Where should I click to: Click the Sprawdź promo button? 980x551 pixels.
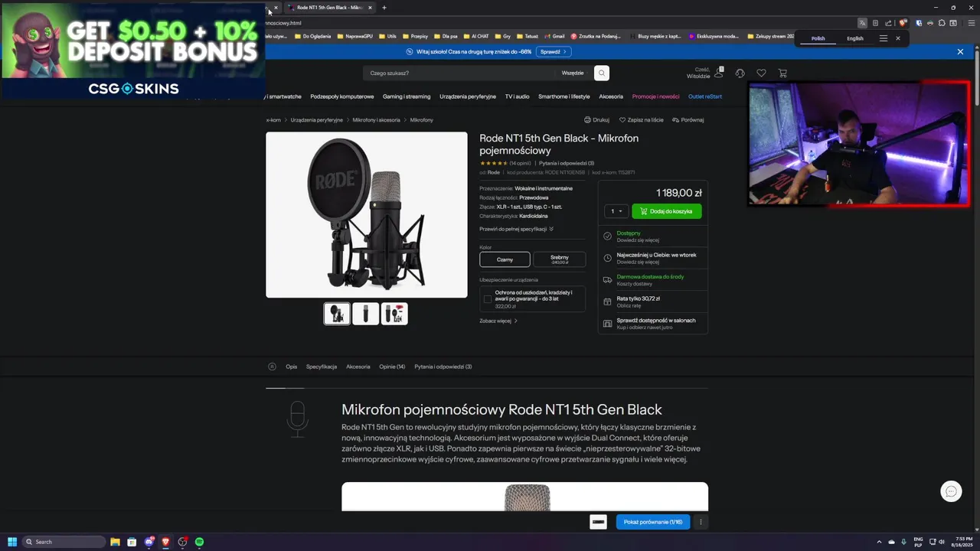pyautogui.click(x=553, y=52)
